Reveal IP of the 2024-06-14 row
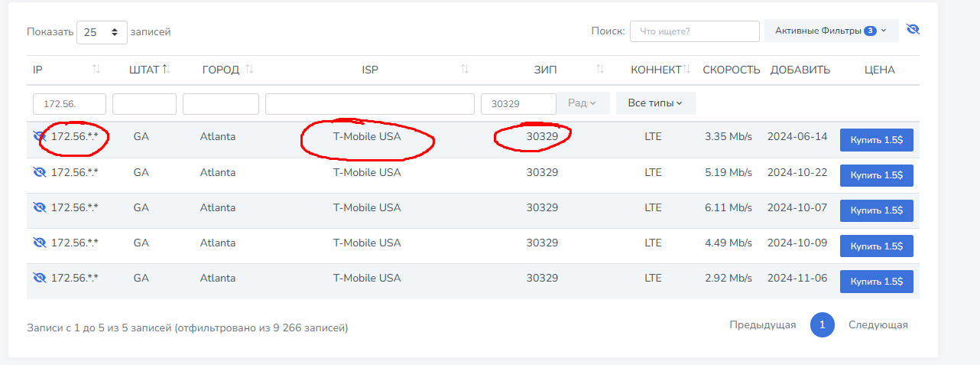Image resolution: width=980 pixels, height=365 pixels. (40, 137)
